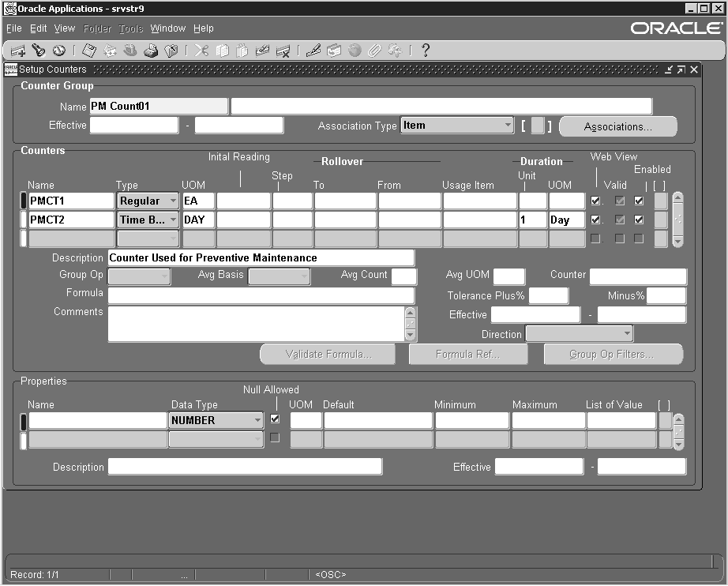
Task: Toggle Web View checkbox for PMCT2
Action: coord(595,220)
